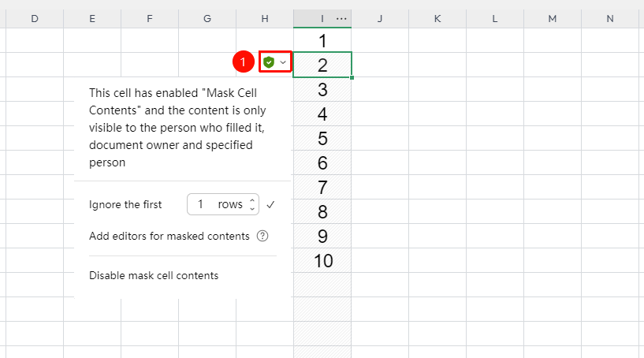
Task: Click the Mask Cell Contents description text
Action: pos(177,128)
